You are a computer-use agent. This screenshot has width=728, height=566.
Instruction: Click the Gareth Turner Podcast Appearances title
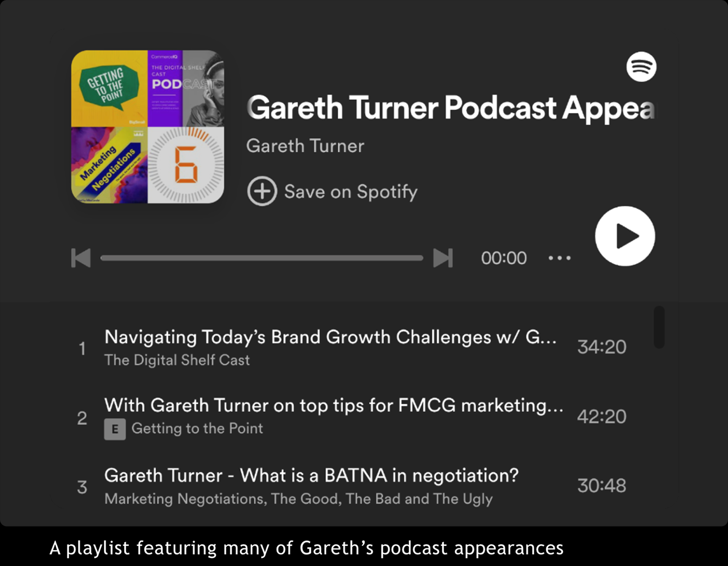coord(450,107)
